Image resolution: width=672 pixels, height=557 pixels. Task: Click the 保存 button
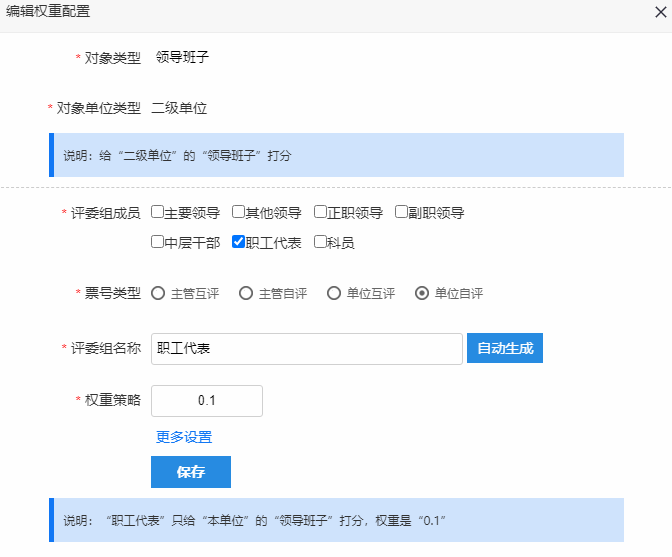coord(191,472)
